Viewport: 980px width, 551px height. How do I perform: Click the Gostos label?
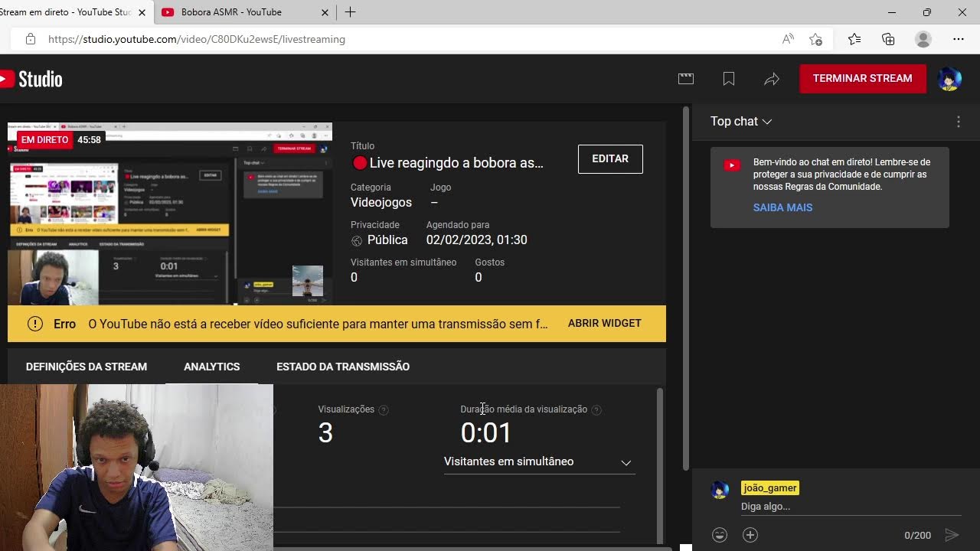click(x=490, y=262)
